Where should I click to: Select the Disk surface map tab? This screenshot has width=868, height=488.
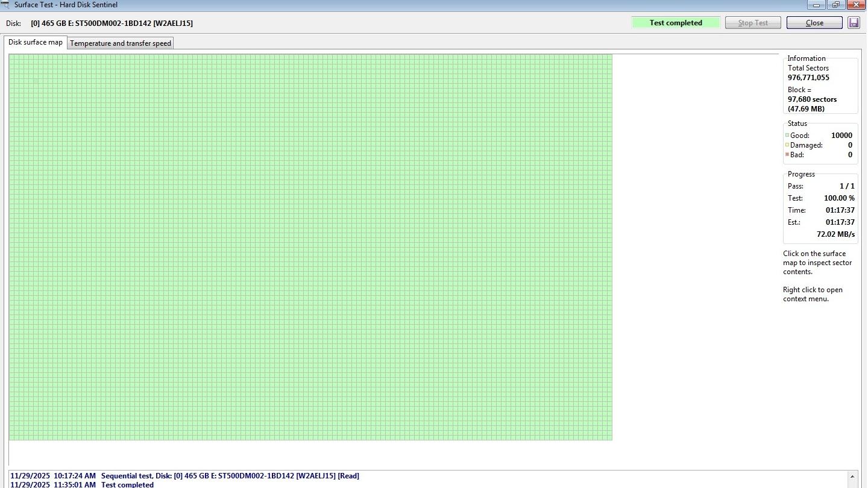tap(36, 43)
